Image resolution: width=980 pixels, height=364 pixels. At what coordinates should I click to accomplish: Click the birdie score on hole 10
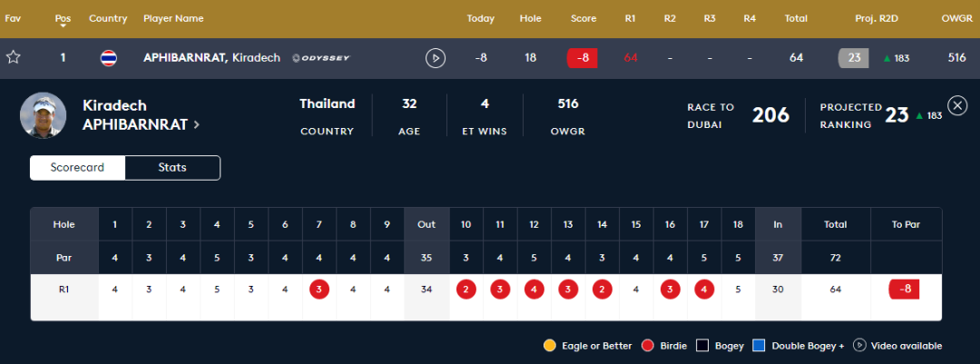tap(466, 290)
